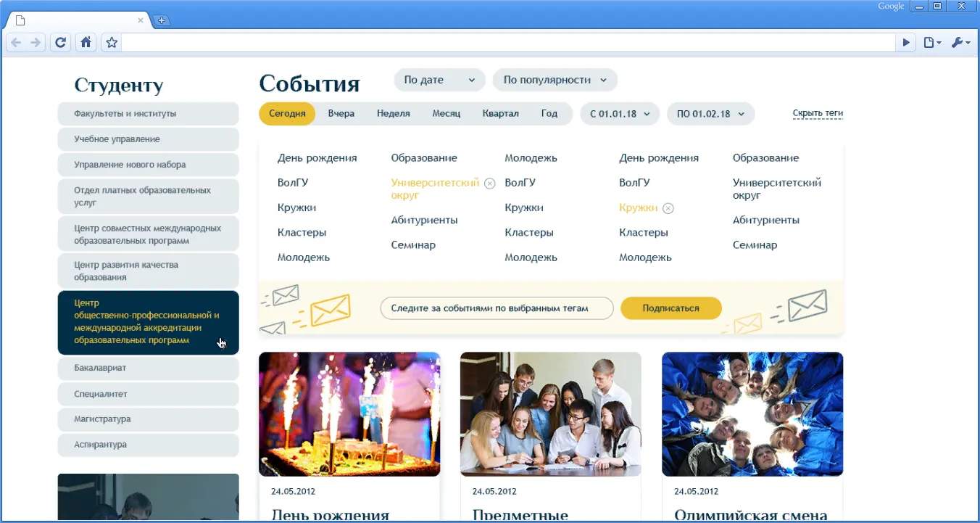Image resolution: width=980 pixels, height=523 pixels.
Task: Open a new tab with plus button
Action: coord(162,20)
